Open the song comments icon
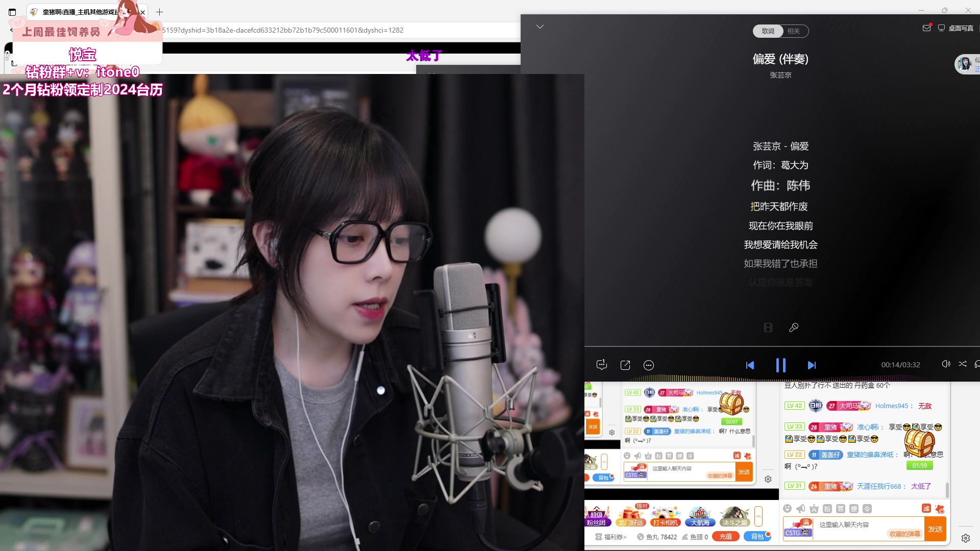The image size is (980, 551). [x=601, y=365]
